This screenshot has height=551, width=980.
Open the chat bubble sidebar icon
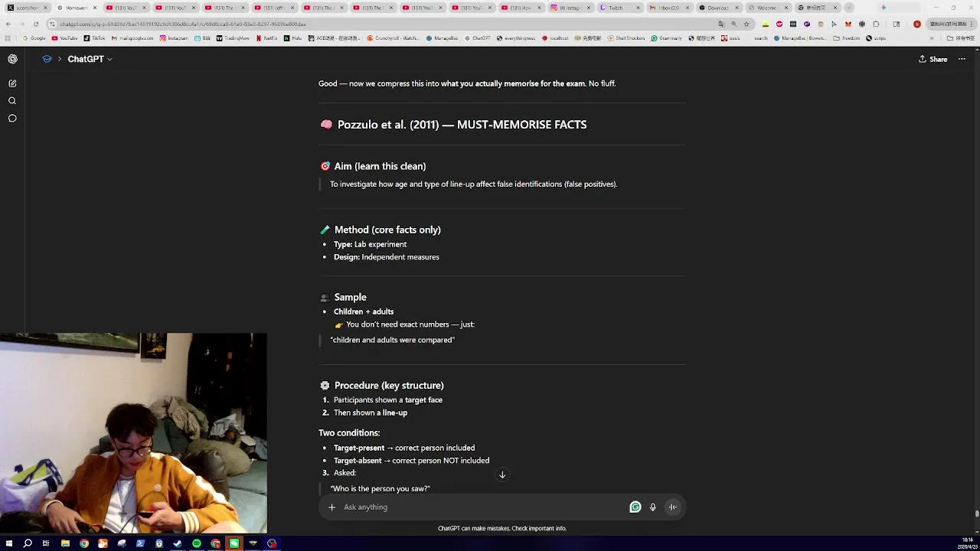12,119
